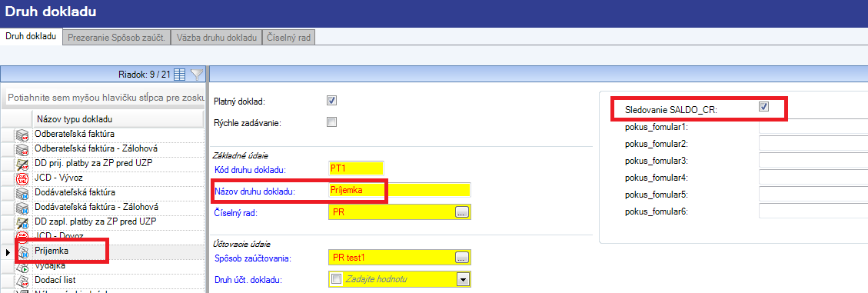This screenshot has height=293, width=868.
Task: Toggle the Platný doklad checkbox
Action: point(332,101)
